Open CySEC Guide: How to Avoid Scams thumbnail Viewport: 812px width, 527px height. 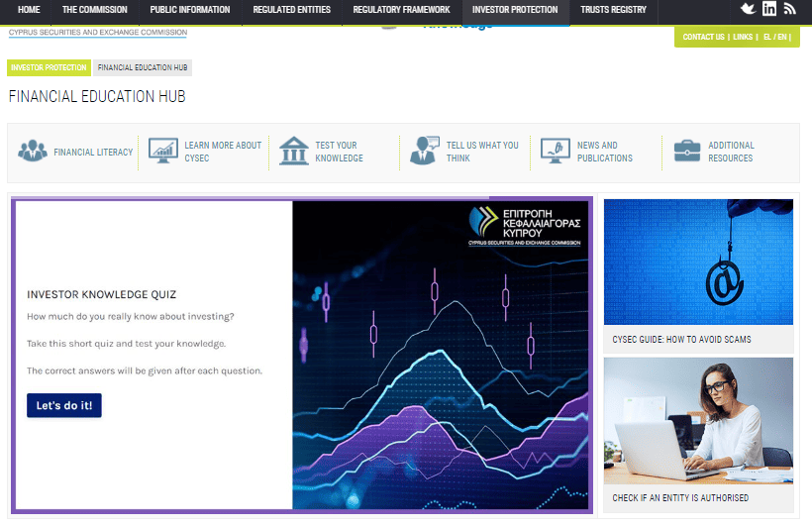[698, 262]
